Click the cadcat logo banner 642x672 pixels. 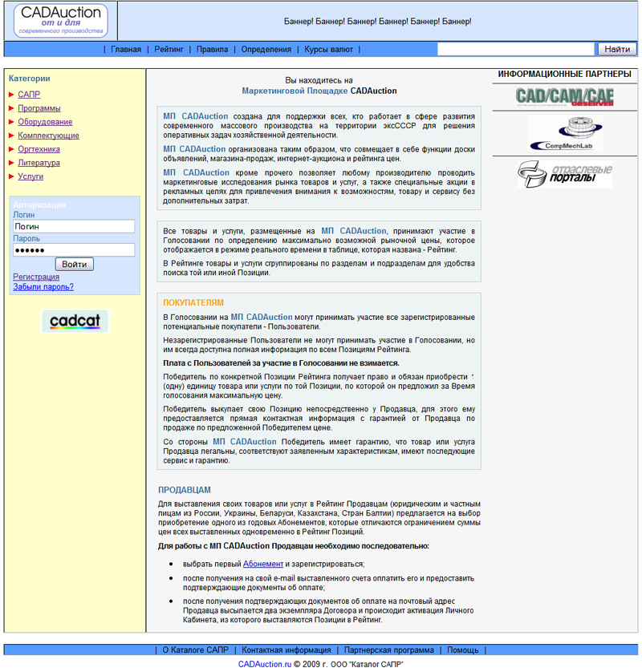(x=75, y=321)
